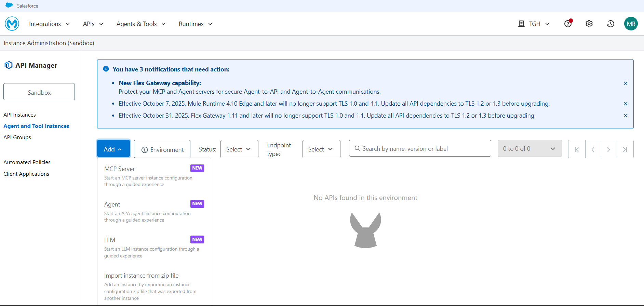Open the Integrations menu
The height and width of the screenshot is (306, 644).
[x=49, y=24]
